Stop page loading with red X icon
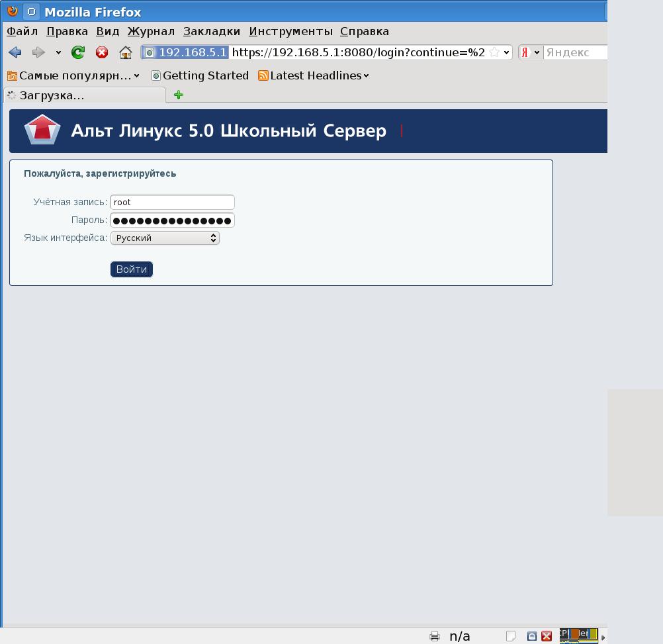Viewport: 663px width, 644px height. (102, 52)
